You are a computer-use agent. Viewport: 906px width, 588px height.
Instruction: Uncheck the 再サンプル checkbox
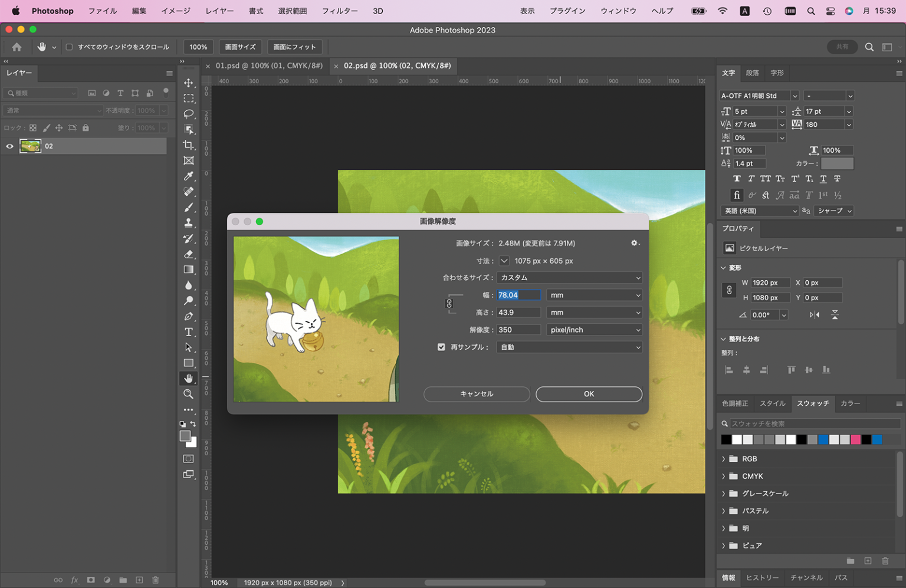(x=441, y=347)
